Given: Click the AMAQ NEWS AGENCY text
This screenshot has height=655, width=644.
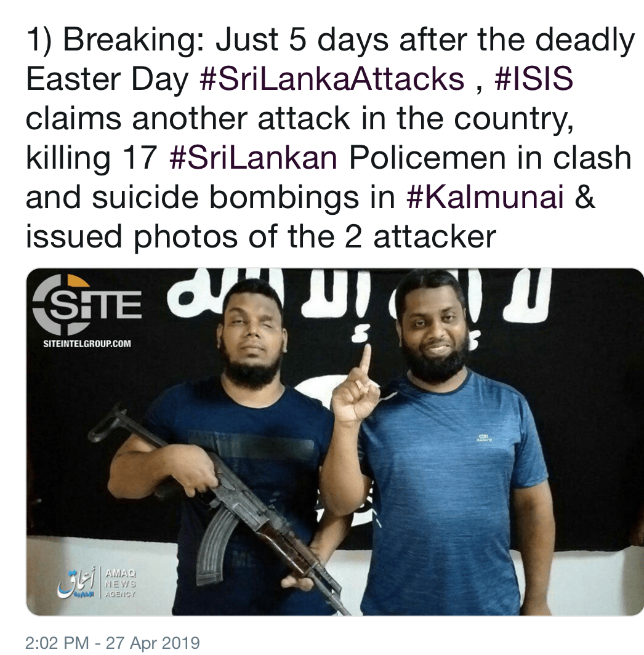Looking at the screenshot, I should point(120,583).
